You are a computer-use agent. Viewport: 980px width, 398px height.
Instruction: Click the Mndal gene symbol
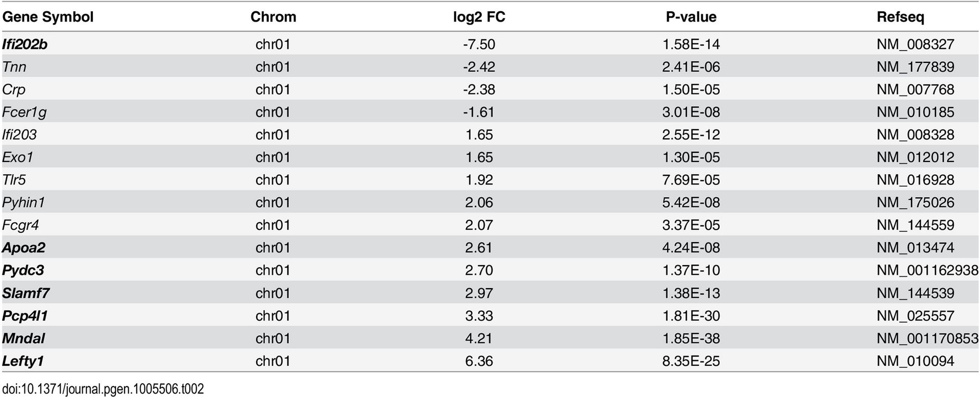coord(23,338)
